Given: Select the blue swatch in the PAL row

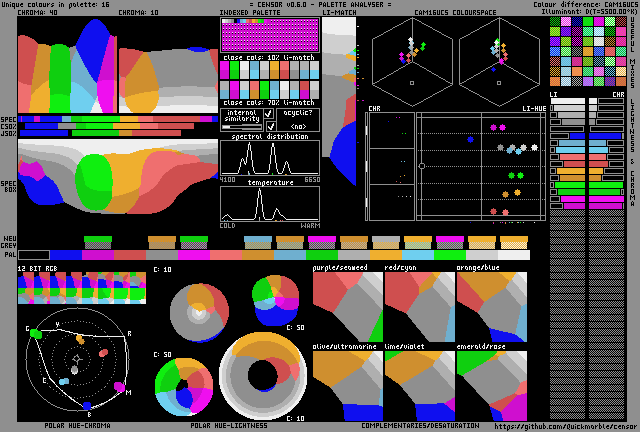Looking at the screenshot, I should pyautogui.click(x=66, y=255).
